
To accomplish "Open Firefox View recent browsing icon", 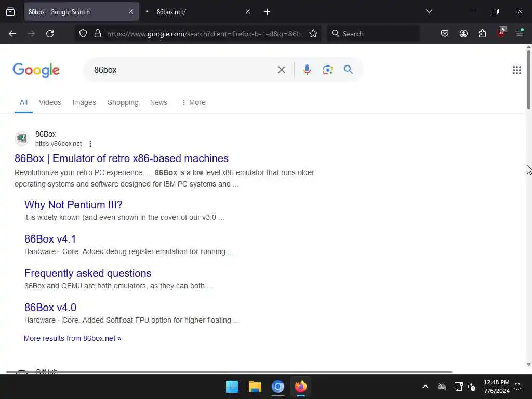I will tap(10, 12).
